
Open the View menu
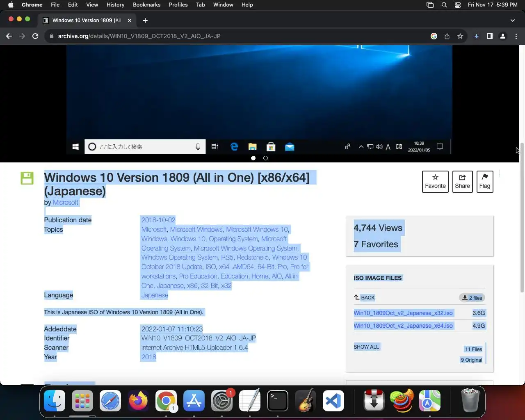pyautogui.click(x=92, y=5)
